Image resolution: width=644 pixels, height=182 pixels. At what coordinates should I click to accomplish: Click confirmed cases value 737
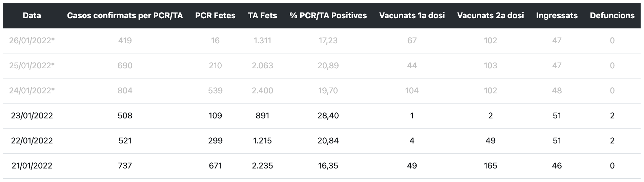[125, 166]
